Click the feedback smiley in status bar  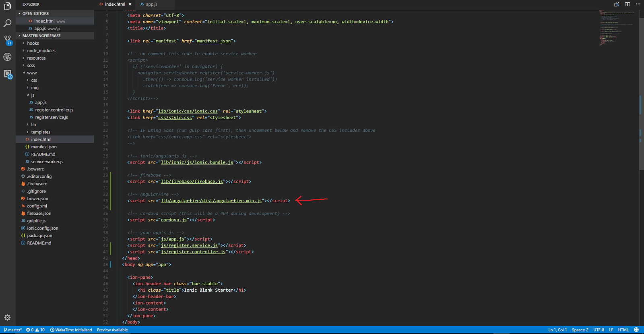point(636,330)
